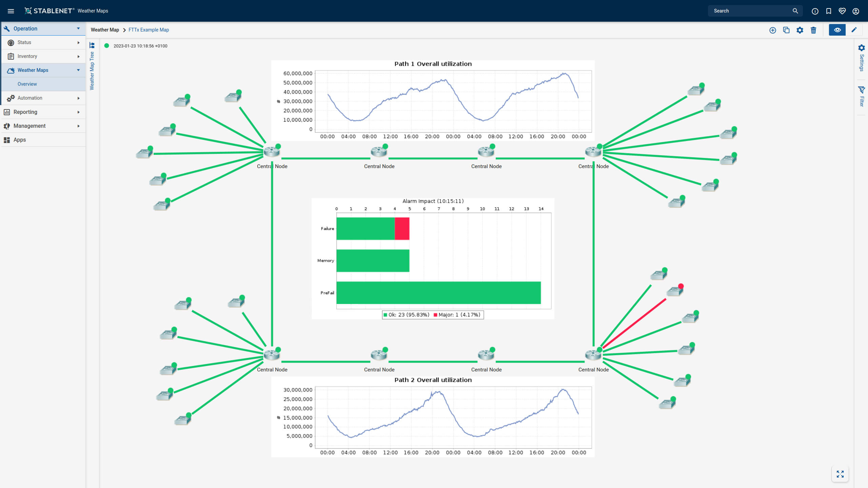This screenshot has height=488, width=868.
Task: Select the switch node with red status
Action: click(x=675, y=291)
